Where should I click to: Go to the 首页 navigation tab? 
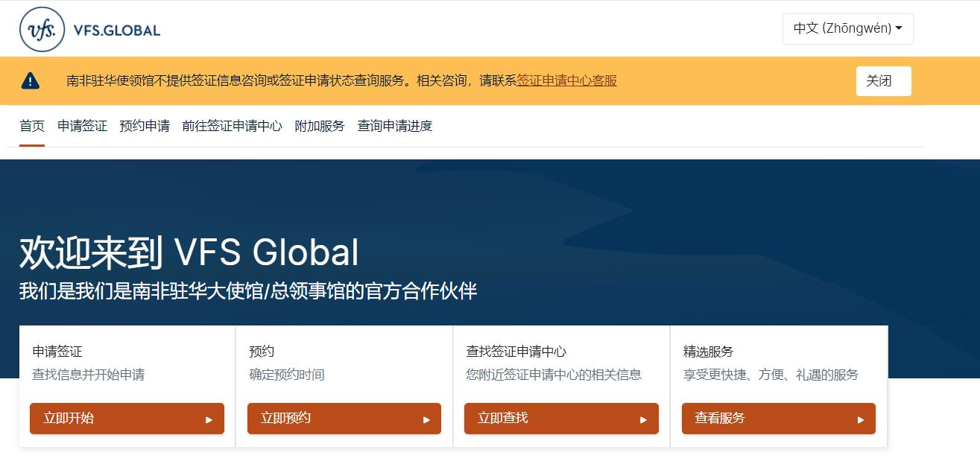tap(32, 126)
